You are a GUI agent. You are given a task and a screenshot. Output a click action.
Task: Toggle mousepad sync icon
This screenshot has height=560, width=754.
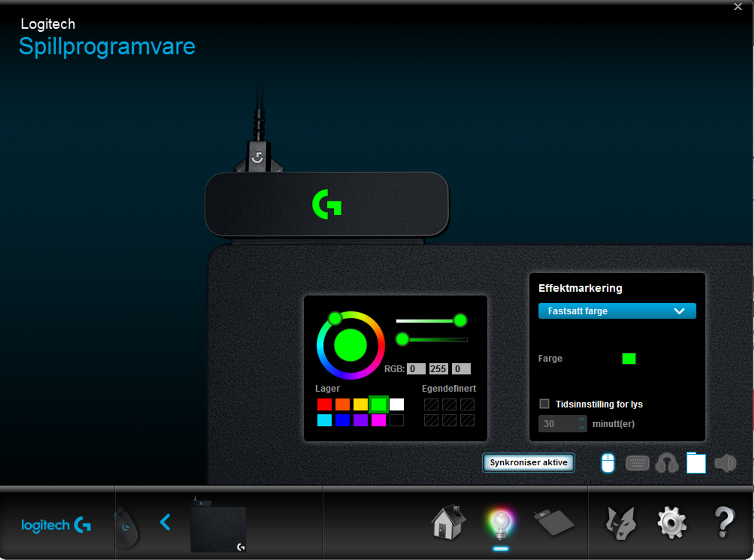click(x=696, y=463)
